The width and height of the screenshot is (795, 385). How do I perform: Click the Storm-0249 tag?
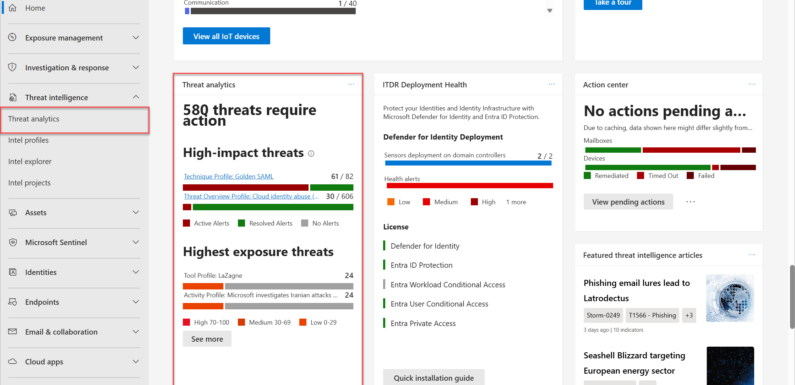click(x=603, y=316)
